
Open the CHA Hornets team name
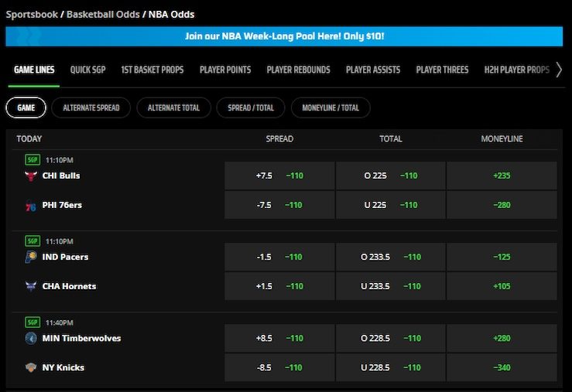70,286
